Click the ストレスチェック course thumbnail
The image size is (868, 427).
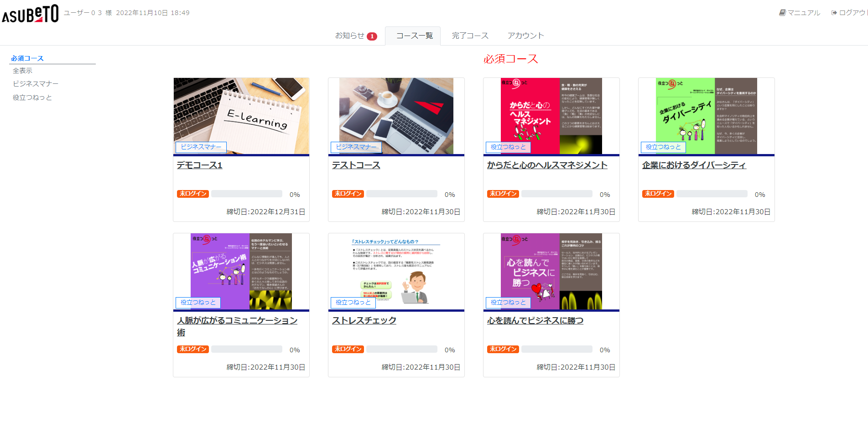396,271
